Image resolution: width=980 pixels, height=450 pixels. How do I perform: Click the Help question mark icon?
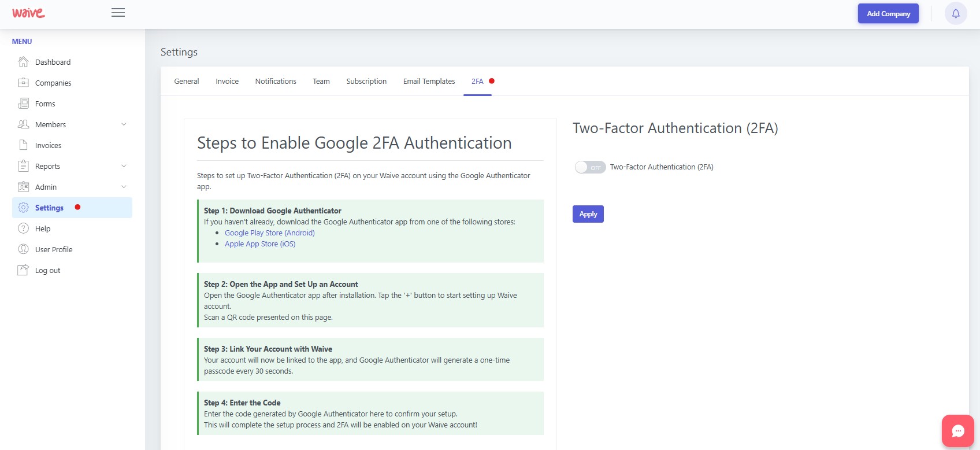[x=23, y=228]
